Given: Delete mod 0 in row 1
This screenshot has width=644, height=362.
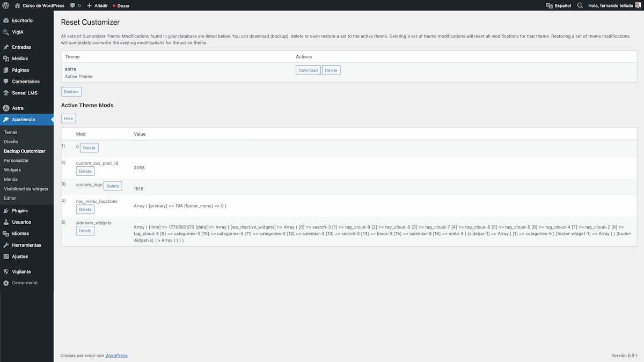Looking at the screenshot, I should [x=89, y=147].
